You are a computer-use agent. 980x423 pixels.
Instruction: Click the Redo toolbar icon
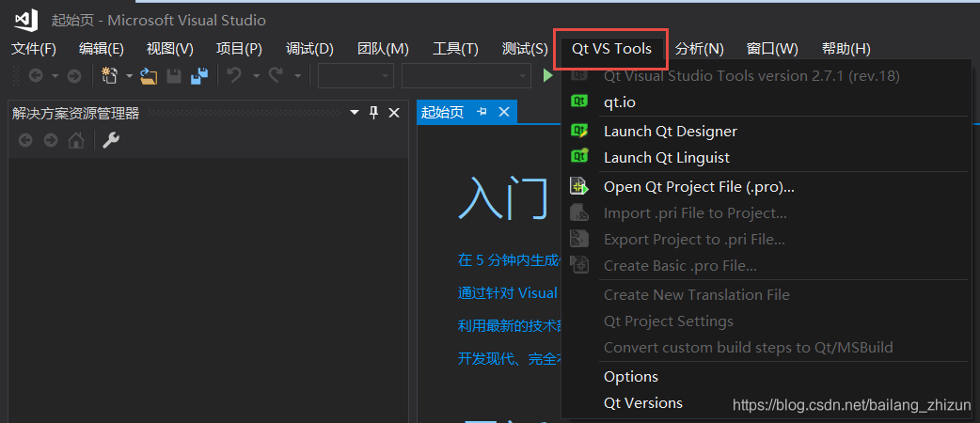276,75
